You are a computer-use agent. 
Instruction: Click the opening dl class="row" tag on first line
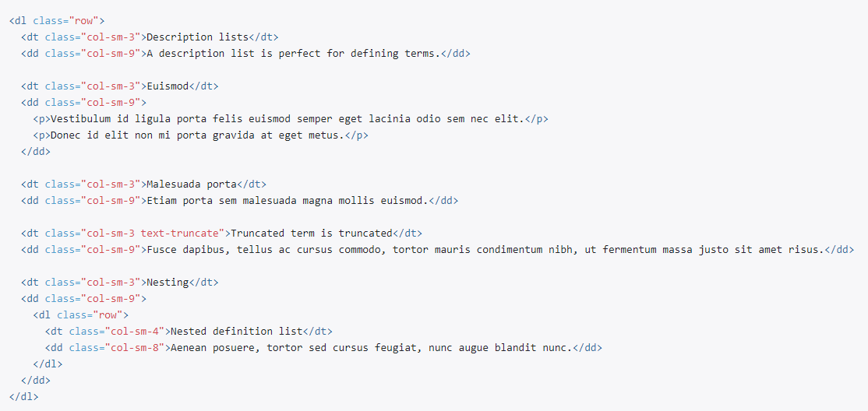[57, 21]
